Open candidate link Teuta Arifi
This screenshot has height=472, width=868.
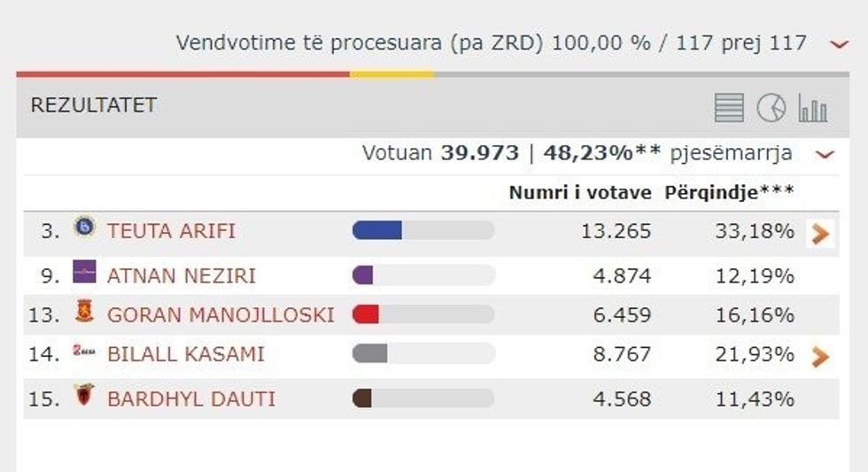[x=171, y=232]
